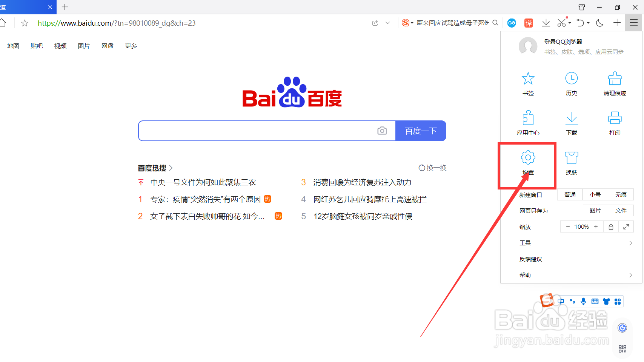Increase zoom with the plus button
Screen dimensions: 644x362
point(596,227)
